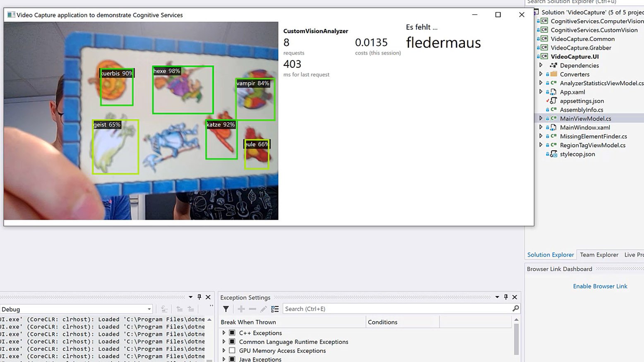Expand AnalyzerStatisticsViewModel.cs node
This screenshot has width=644, height=362.
pyautogui.click(x=541, y=83)
